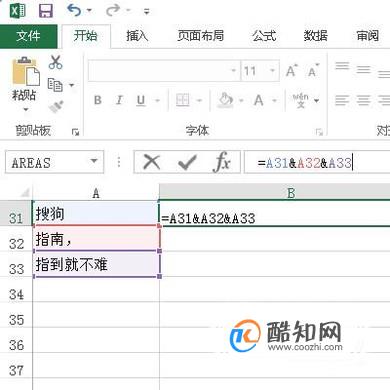The height and width of the screenshot is (390, 390).
Task: Decrease font size with the smaller A
Action: coord(313,71)
